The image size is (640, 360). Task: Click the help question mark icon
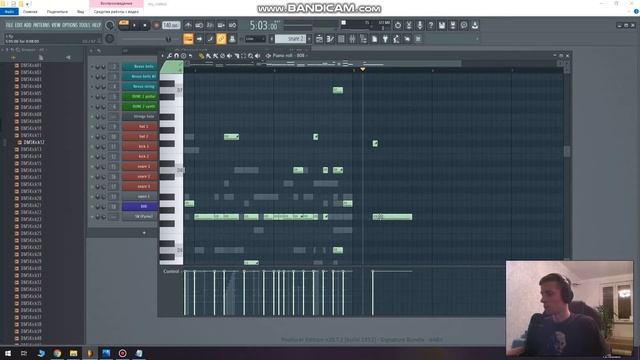click(x=431, y=25)
